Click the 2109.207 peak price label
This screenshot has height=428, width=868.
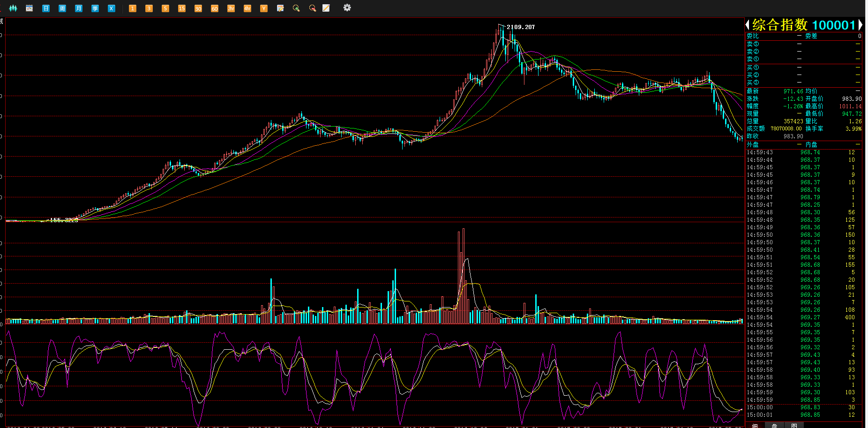[x=521, y=27]
